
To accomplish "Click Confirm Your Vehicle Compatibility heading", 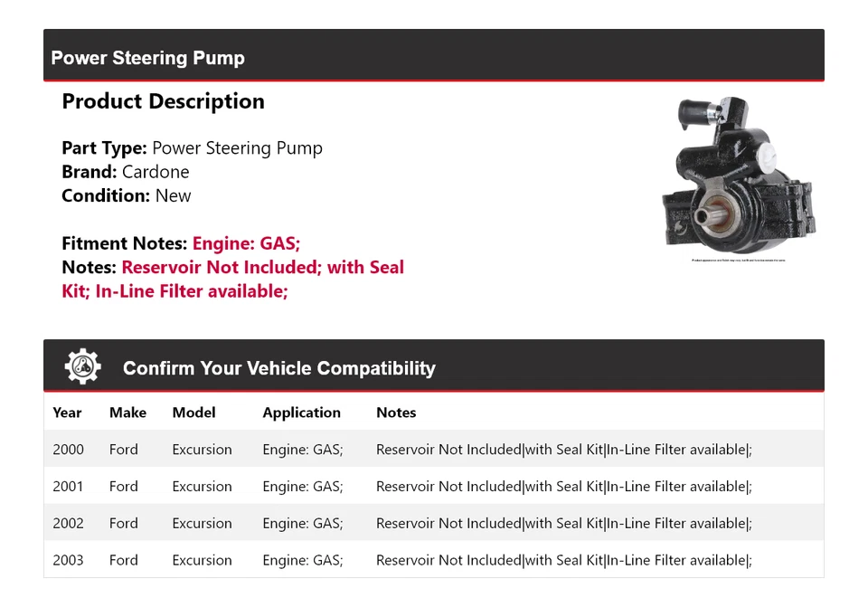I will (x=279, y=368).
